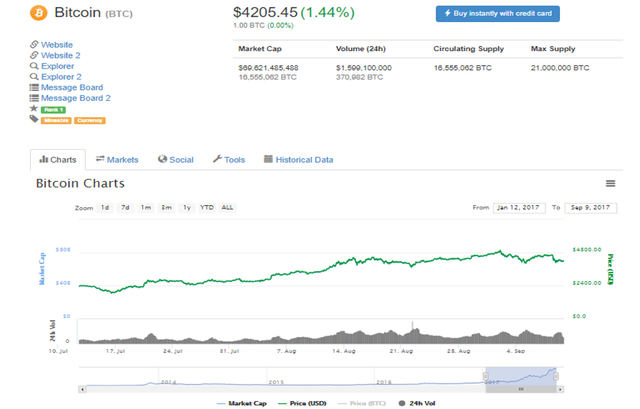Image resolution: width=640 pixels, height=409 pixels.
Task: Click the lightning bolt icon on buy button
Action: 448,13
